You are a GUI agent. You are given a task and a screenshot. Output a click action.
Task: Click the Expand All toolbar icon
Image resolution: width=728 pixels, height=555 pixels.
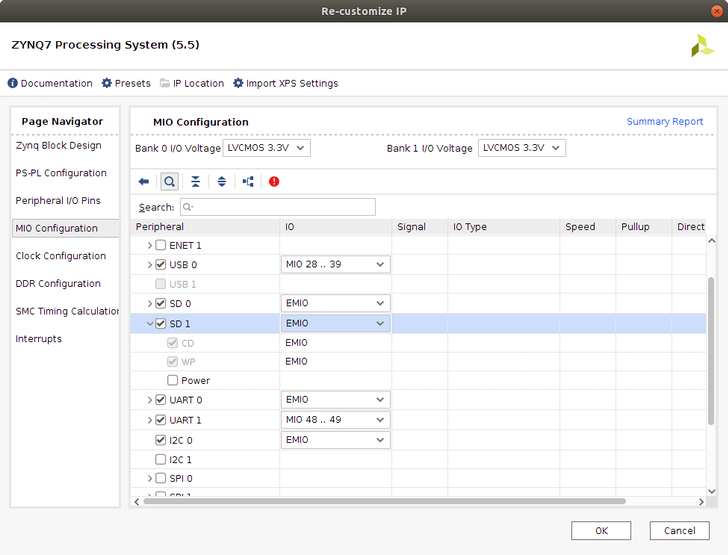tap(222, 182)
